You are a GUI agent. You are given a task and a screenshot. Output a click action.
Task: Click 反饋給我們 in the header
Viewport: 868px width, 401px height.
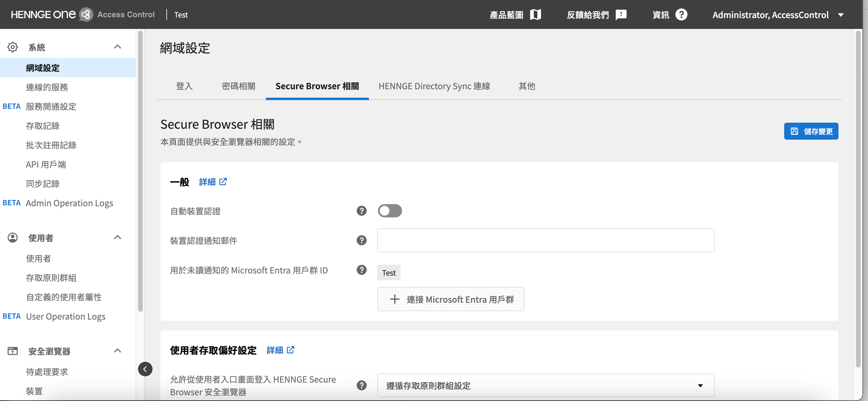point(588,15)
